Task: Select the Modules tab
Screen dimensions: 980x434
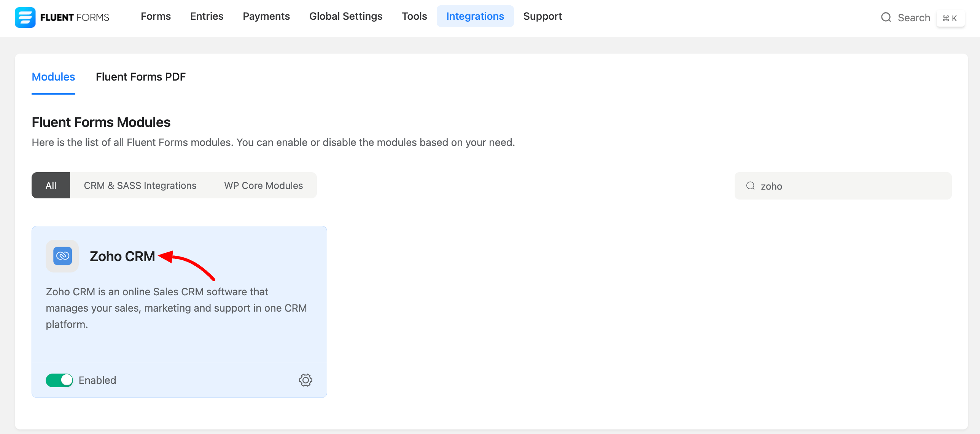Action: click(53, 77)
